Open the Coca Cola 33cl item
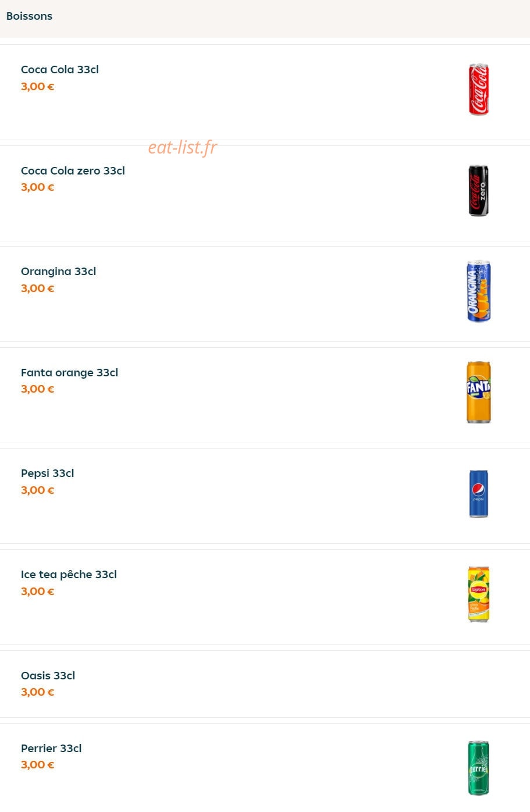 (60, 70)
